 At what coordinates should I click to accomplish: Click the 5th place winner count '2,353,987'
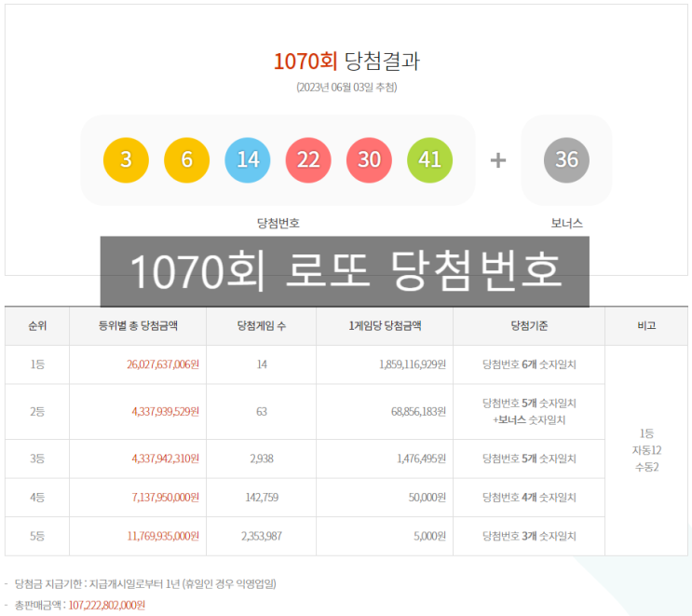coord(262,536)
